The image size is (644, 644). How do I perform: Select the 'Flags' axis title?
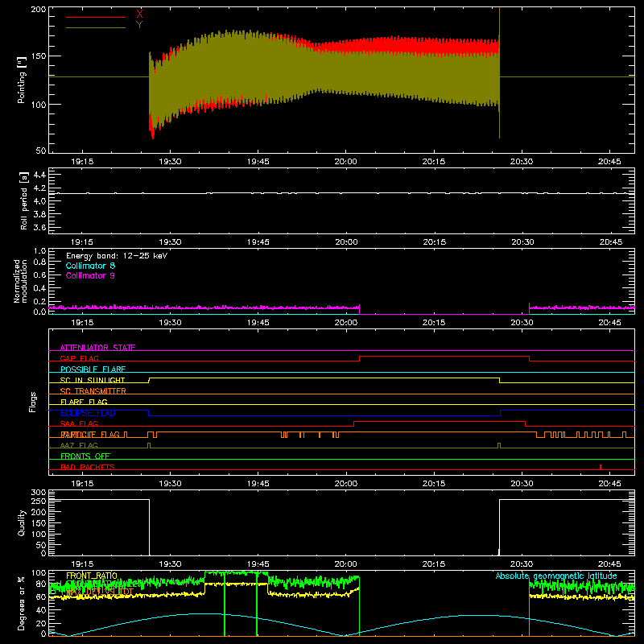pyautogui.click(x=32, y=402)
